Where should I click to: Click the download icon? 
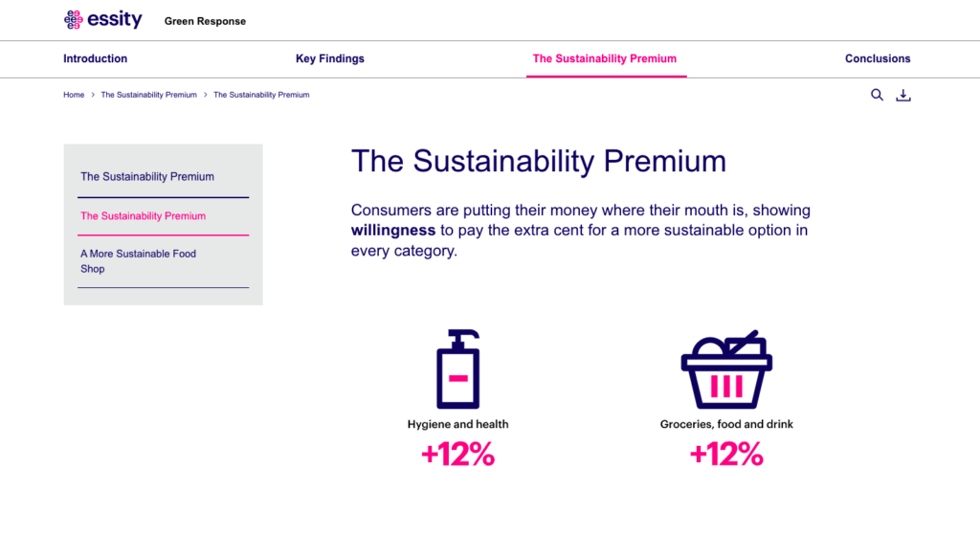[902, 95]
